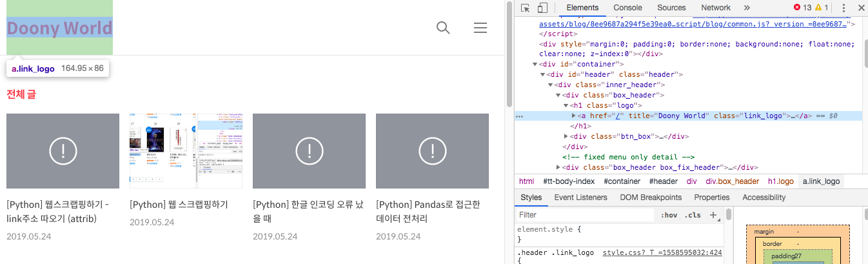The height and width of the screenshot is (264, 868).
Task: Add new style rule with plus icon
Action: (713, 215)
